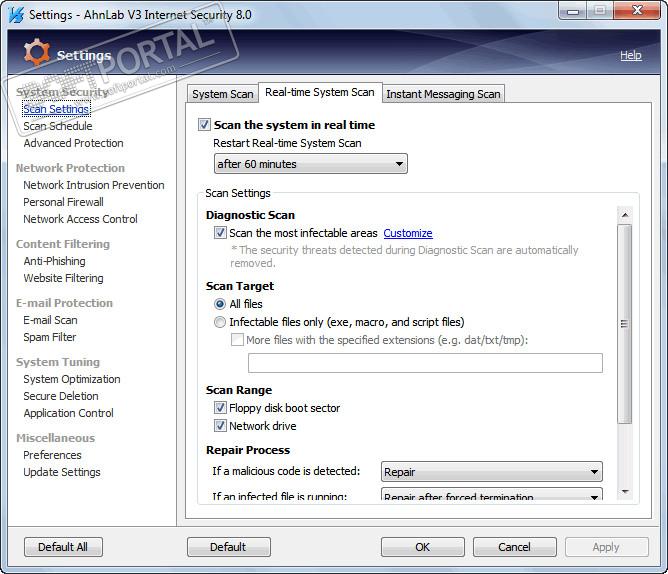
Task: Open E-mail Scan settings
Action: click(50, 320)
